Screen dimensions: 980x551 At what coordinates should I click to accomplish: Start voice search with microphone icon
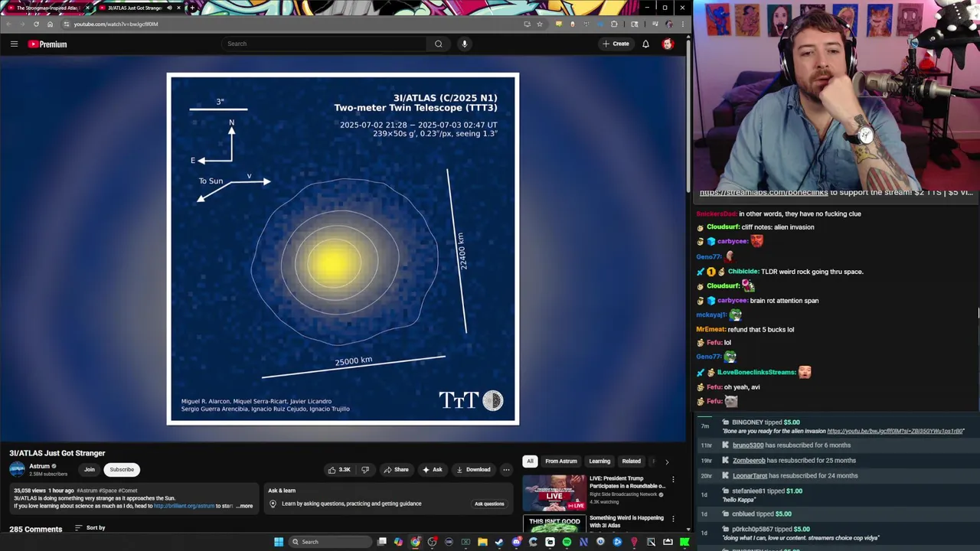pyautogui.click(x=465, y=44)
